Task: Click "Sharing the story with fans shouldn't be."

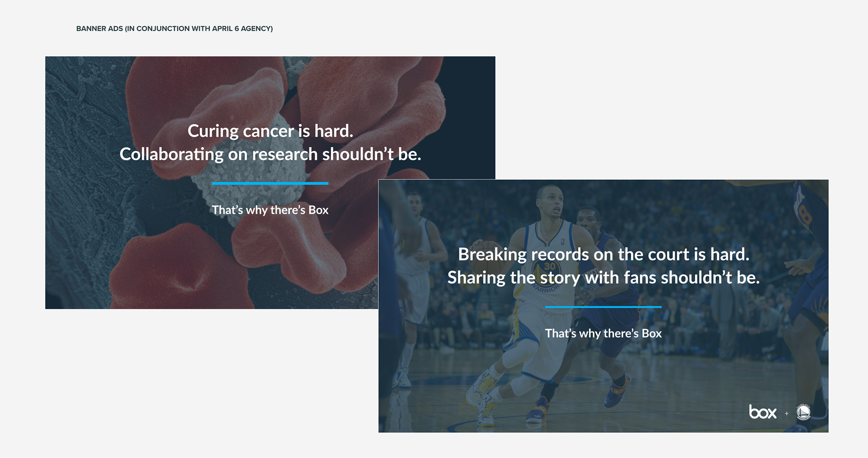Action: 604,277
